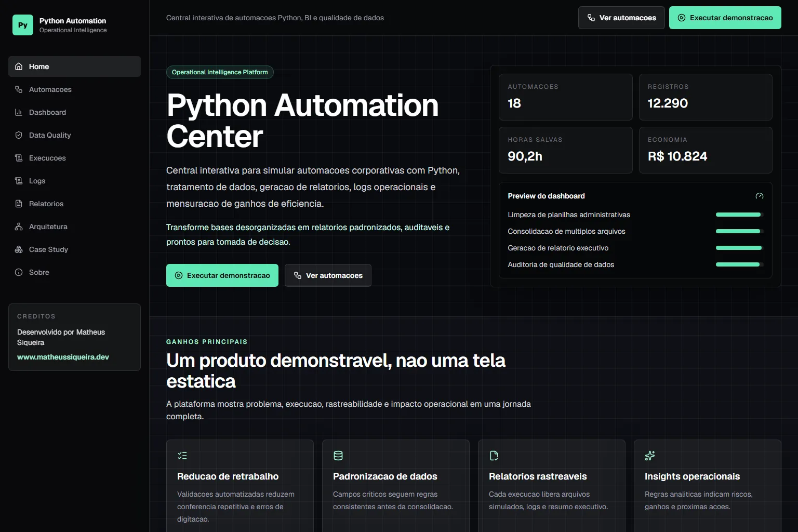The width and height of the screenshot is (798, 532).
Task: Click the Horas Salvas 90,2h stat card
Action: [x=566, y=150]
